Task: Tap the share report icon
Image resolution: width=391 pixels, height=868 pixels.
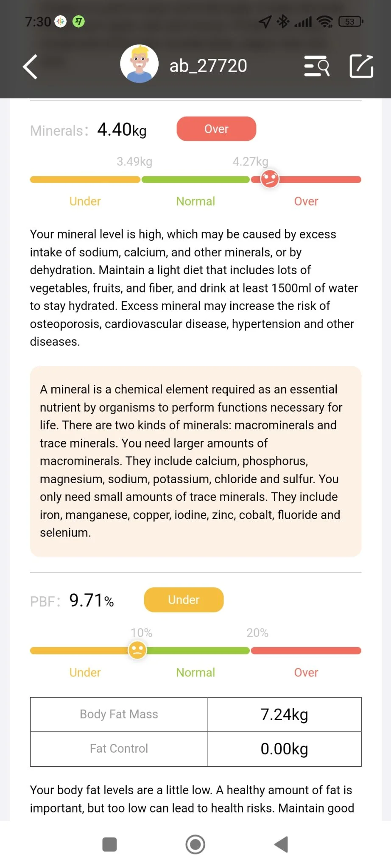Action: [361, 66]
